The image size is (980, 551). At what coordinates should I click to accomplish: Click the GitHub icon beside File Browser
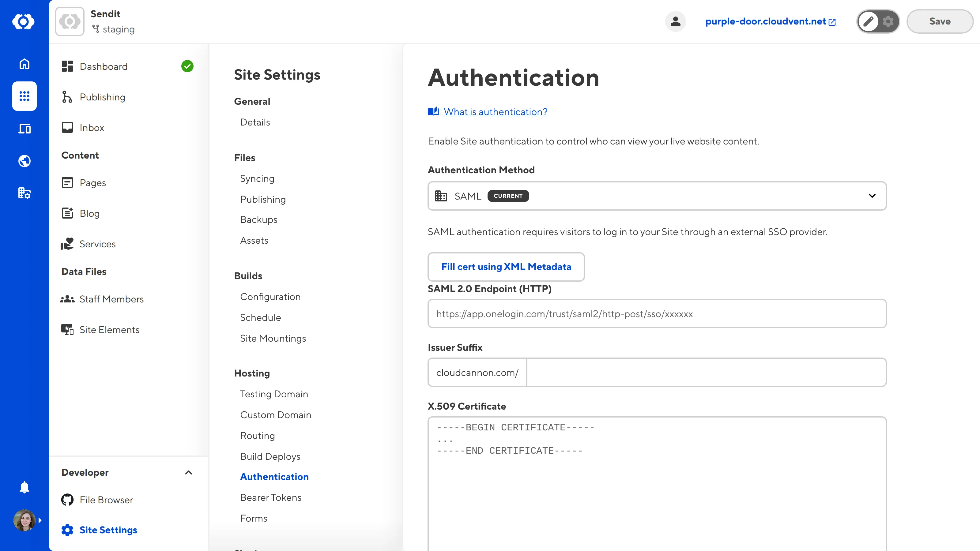tap(67, 500)
